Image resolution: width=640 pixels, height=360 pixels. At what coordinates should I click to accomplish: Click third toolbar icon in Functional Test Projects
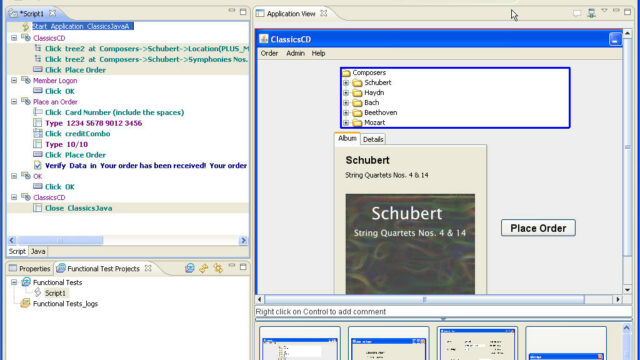pyautogui.click(x=218, y=268)
